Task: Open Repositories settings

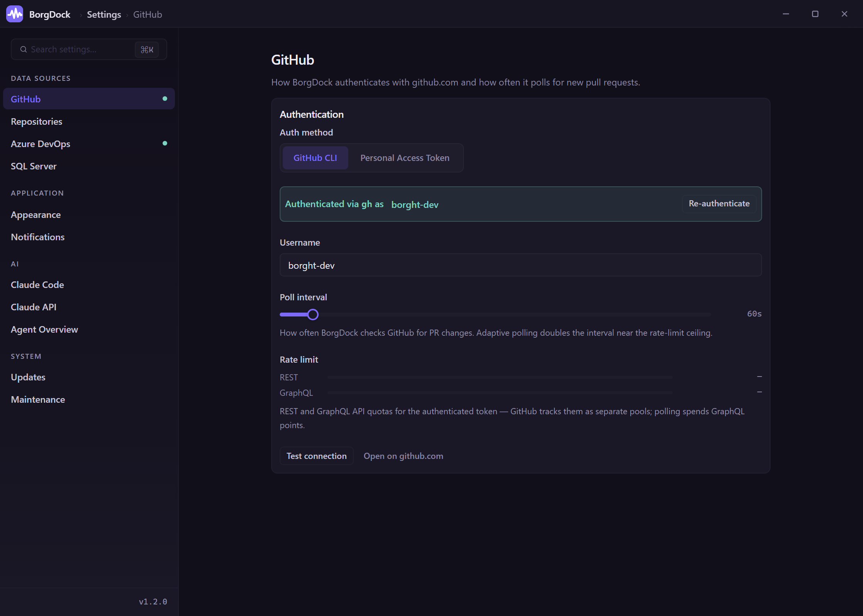Action: coord(89,121)
